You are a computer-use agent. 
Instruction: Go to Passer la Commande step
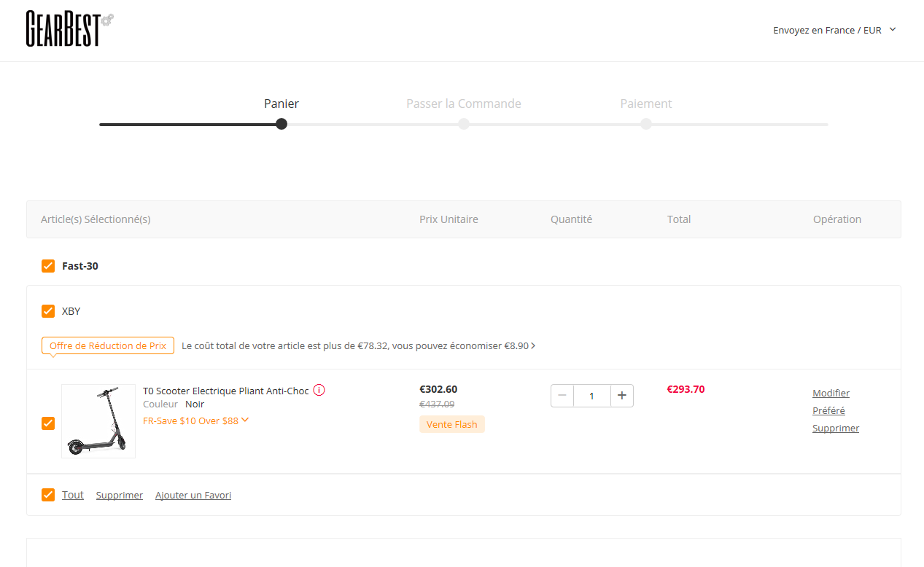pyautogui.click(x=464, y=103)
